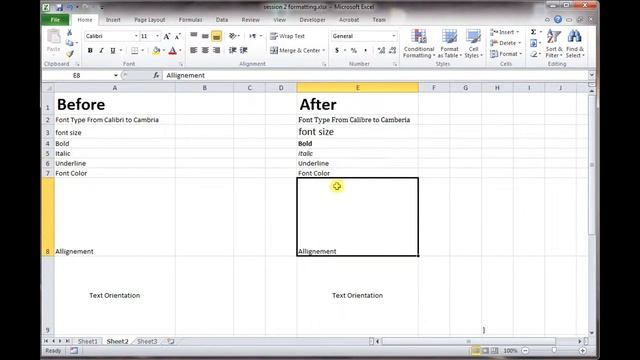
Task: Click the formula bar with Allignement
Action: tap(376, 76)
